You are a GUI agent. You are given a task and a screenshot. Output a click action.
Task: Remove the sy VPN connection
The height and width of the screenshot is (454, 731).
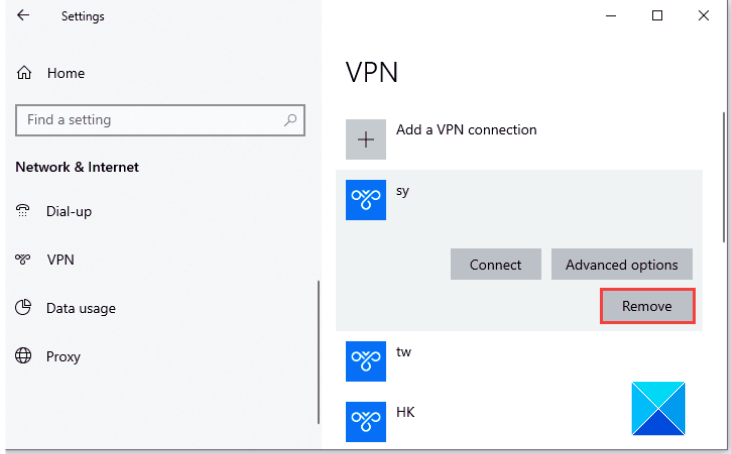pos(646,306)
